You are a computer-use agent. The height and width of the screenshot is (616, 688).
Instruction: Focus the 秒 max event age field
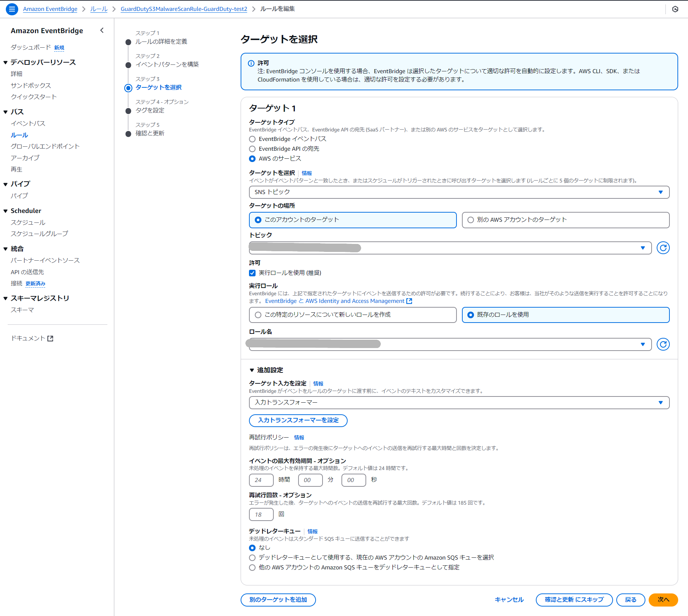(353, 480)
